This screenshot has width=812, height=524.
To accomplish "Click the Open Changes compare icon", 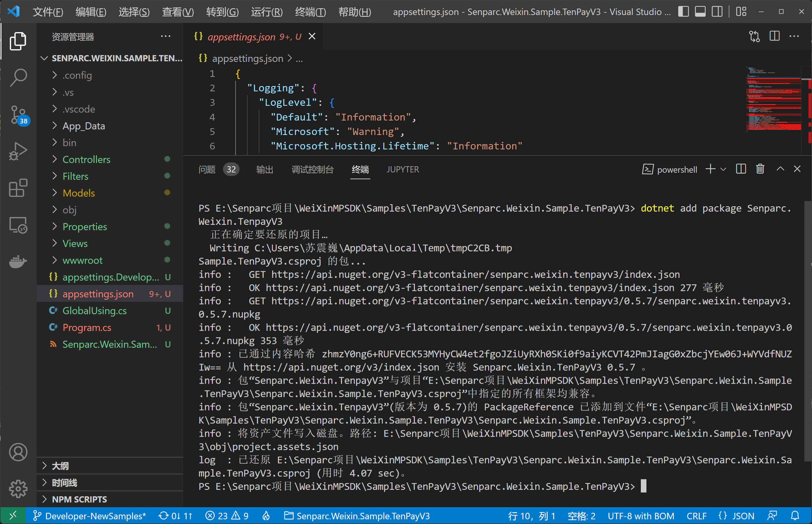I will (x=754, y=37).
